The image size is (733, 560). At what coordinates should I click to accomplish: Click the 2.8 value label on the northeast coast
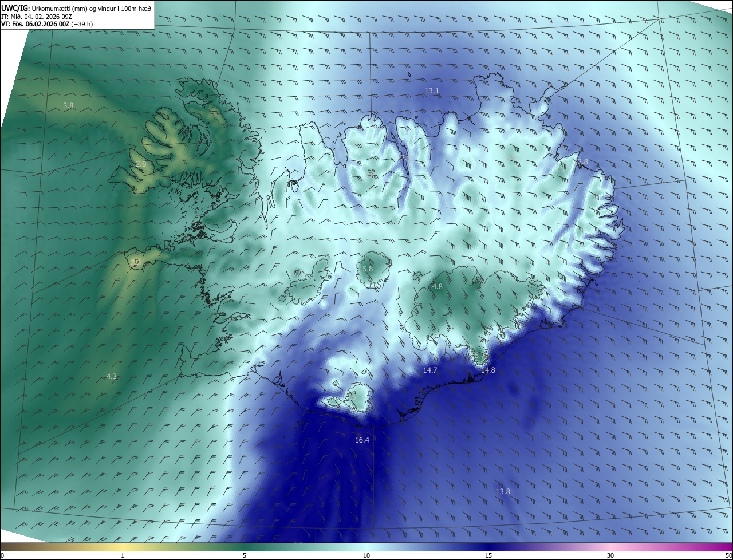click(x=583, y=162)
